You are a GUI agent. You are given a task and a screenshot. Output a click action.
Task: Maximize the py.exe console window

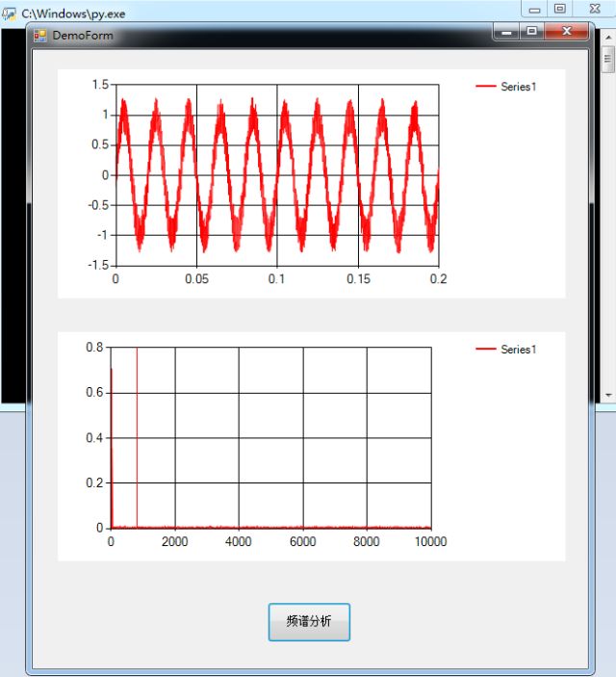click(x=560, y=9)
